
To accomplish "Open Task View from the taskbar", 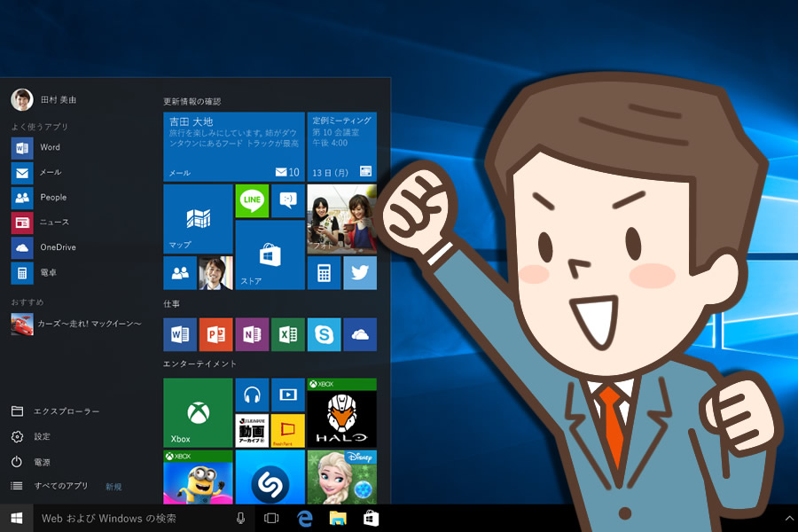I will pyautogui.click(x=271, y=518).
